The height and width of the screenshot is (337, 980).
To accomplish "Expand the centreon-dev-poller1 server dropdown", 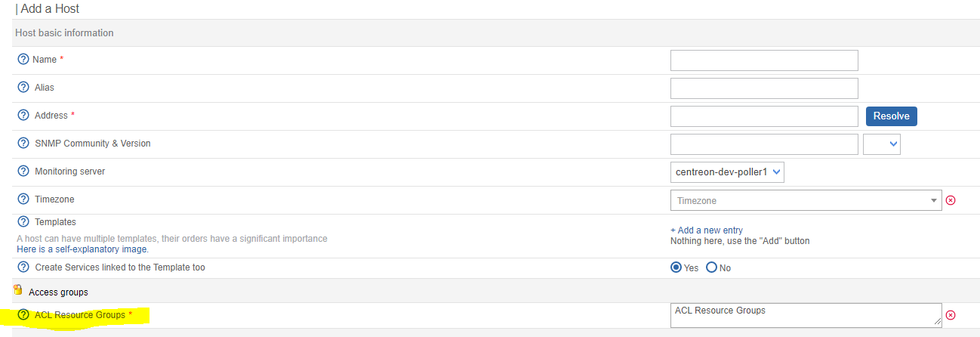I will click(727, 172).
